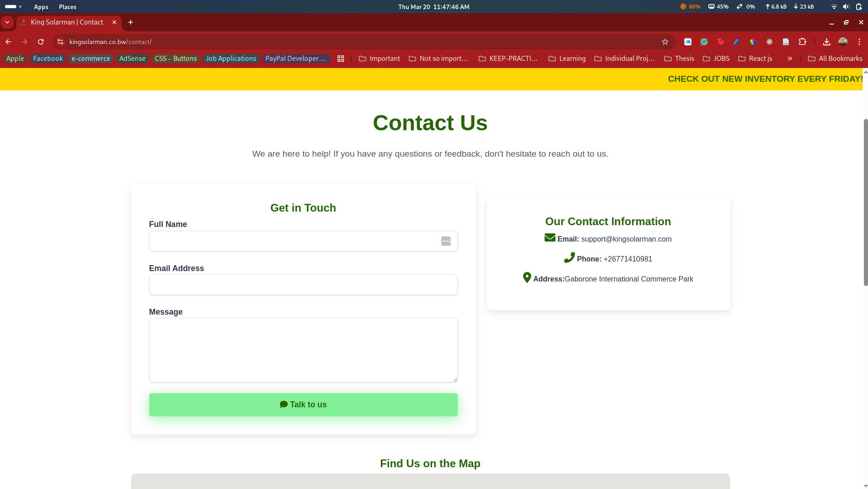The width and height of the screenshot is (868, 489).
Task: Select the King Solarman Contact tab
Action: pyautogui.click(x=67, y=22)
